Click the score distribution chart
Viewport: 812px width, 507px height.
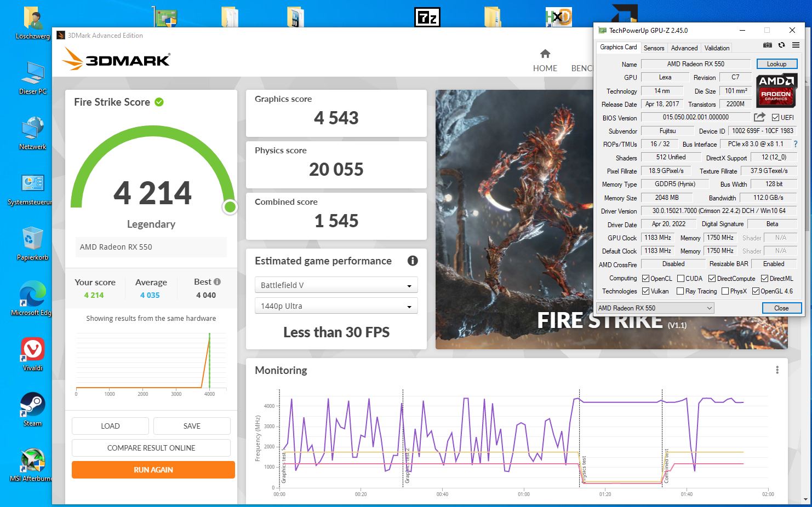coord(151,363)
